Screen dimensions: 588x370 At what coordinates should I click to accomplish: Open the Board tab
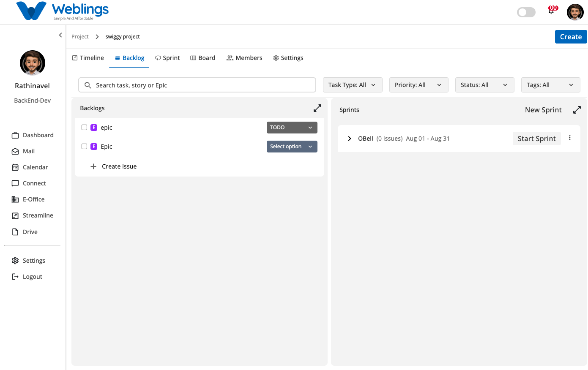click(203, 58)
